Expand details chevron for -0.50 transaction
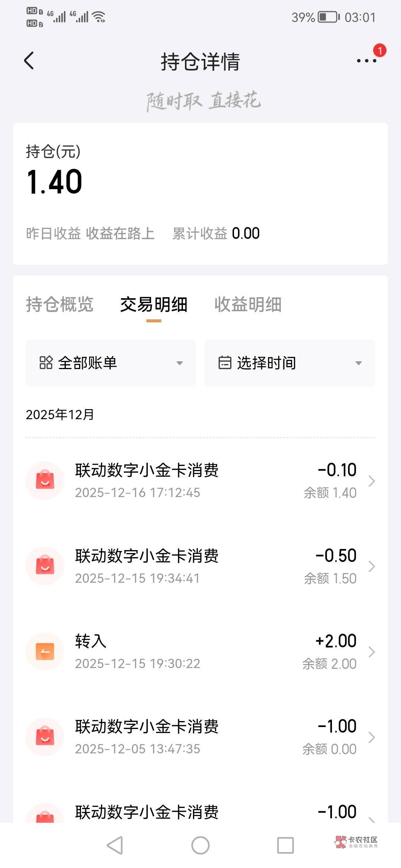 [371, 566]
